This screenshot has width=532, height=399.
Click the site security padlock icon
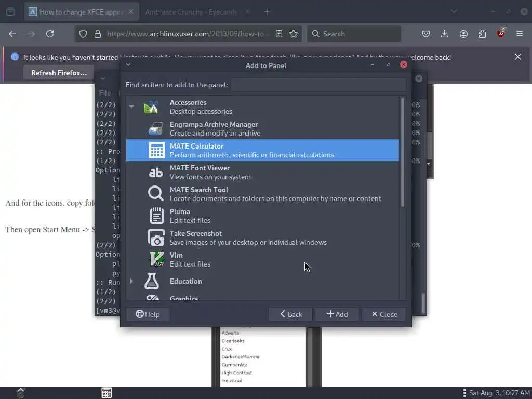(98, 34)
